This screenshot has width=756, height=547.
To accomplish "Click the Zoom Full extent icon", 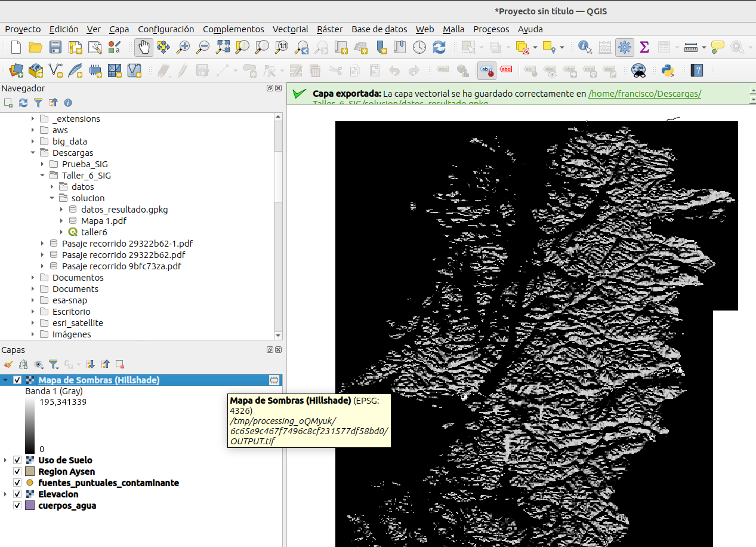I will [x=223, y=47].
